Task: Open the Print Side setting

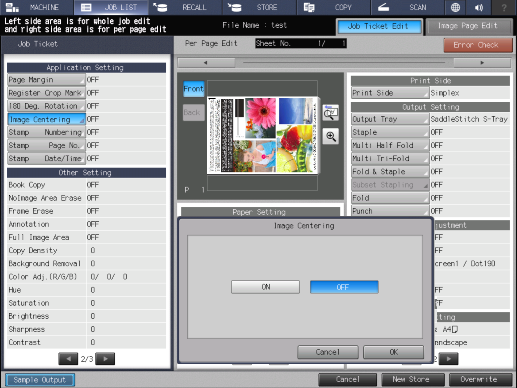Action: [390, 93]
